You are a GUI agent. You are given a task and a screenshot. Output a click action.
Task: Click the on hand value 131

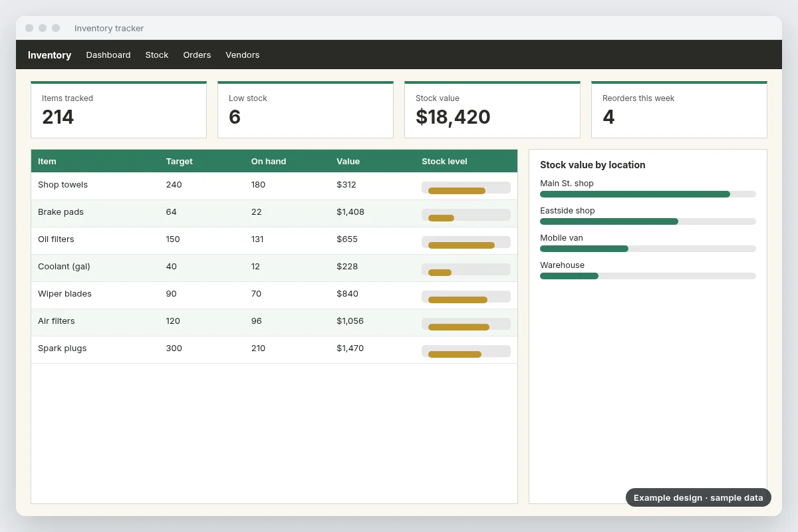click(x=257, y=239)
